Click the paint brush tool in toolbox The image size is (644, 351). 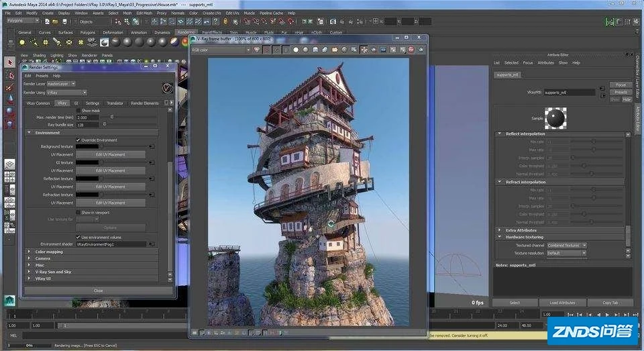click(10, 87)
